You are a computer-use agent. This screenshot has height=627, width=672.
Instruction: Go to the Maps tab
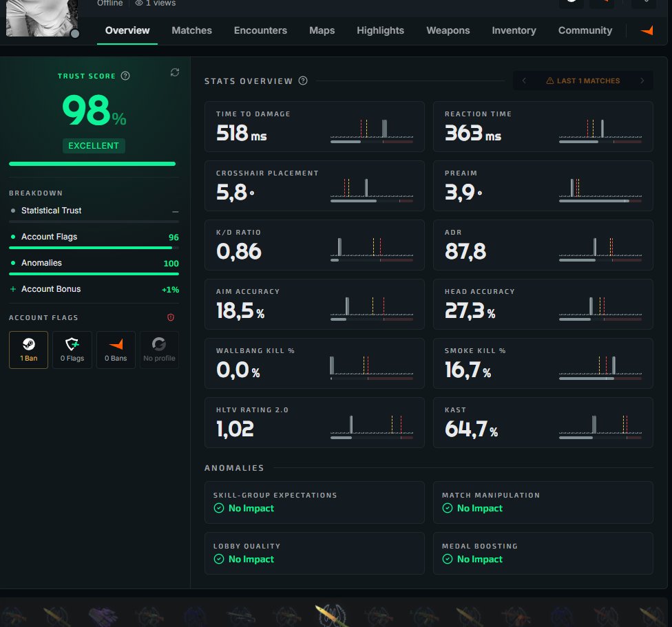[x=322, y=30]
